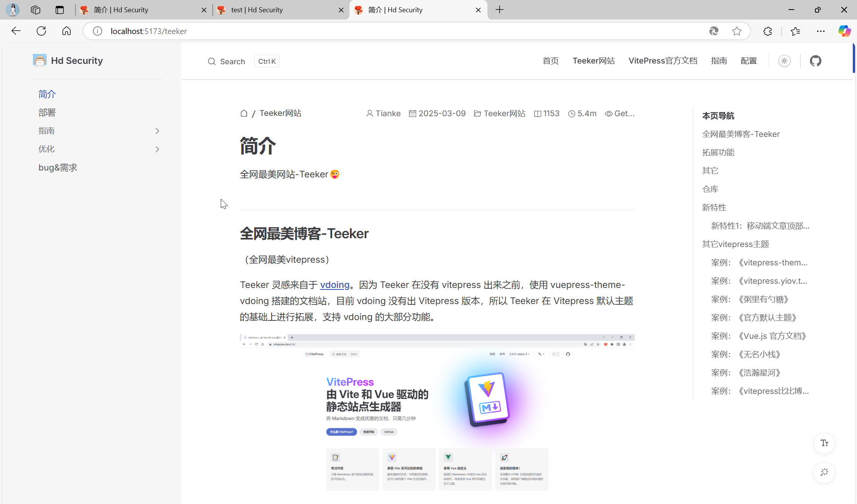Jump to 案例：《官方默认主题》 outline entry

click(x=754, y=318)
